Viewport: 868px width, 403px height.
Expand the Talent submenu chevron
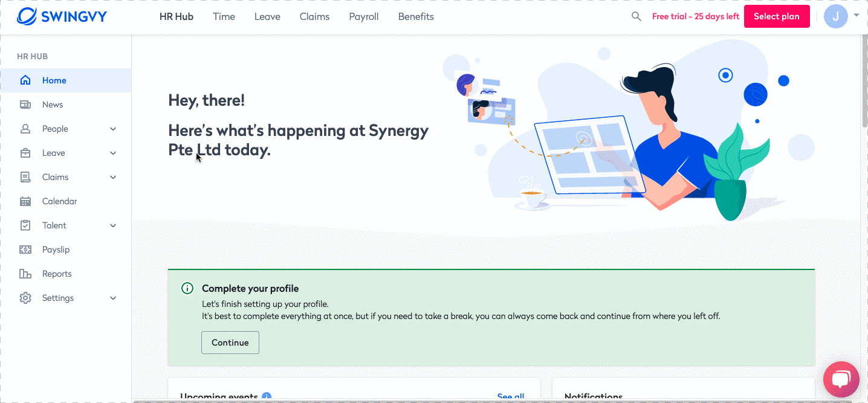[x=113, y=225]
